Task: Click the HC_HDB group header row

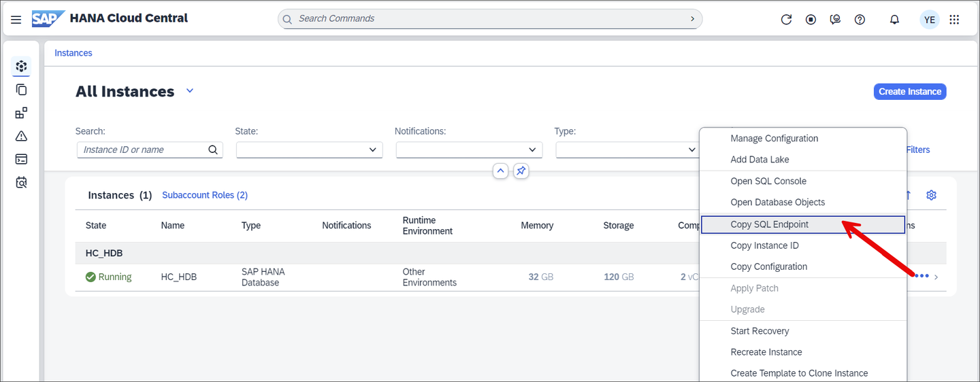Action: pos(510,253)
